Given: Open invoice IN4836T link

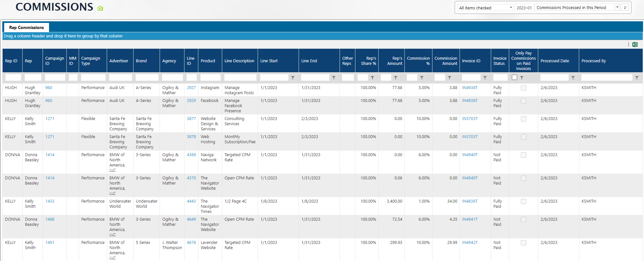Looking at the screenshot, I should pyautogui.click(x=470, y=201).
